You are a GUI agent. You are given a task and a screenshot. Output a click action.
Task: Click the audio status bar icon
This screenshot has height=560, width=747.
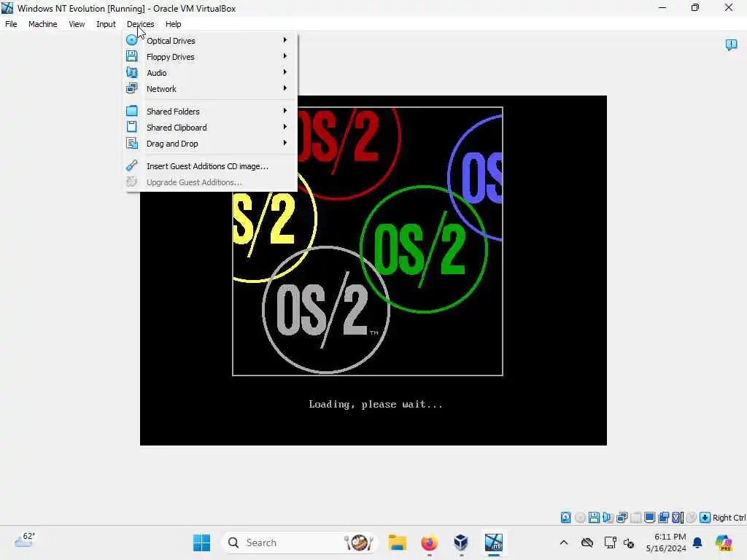608,517
